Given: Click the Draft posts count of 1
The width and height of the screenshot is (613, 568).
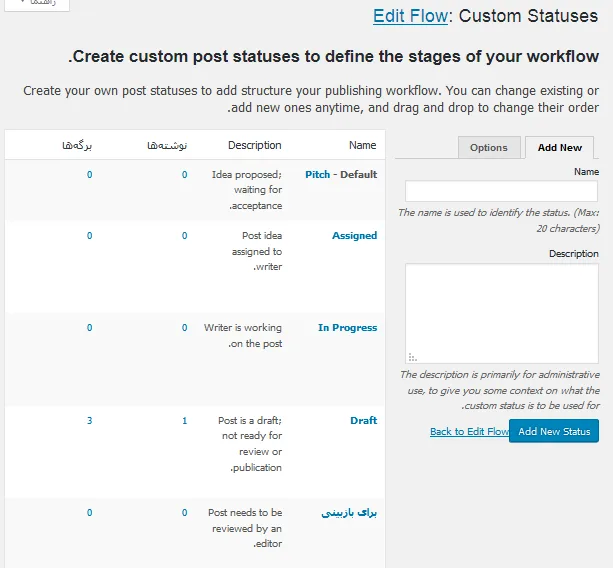Looking at the screenshot, I should [185, 421].
